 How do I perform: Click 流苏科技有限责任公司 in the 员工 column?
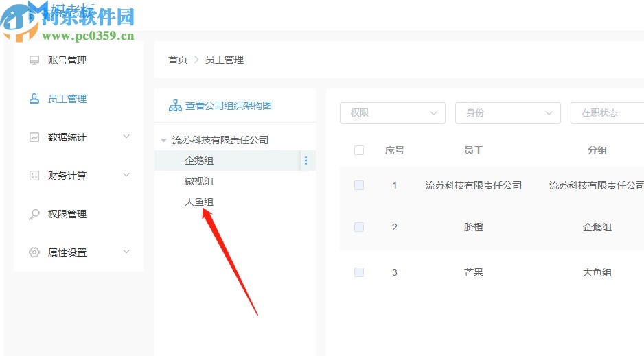474,185
